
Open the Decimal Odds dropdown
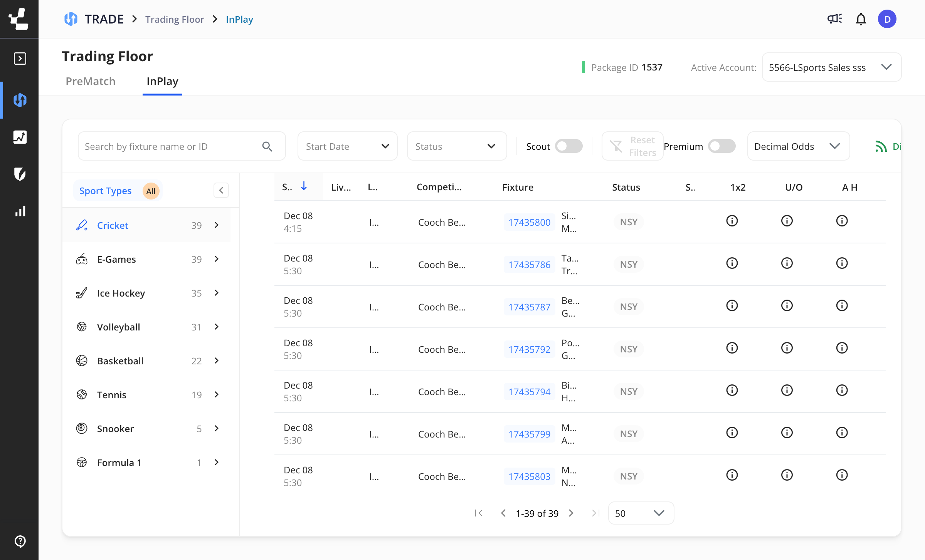pos(798,146)
